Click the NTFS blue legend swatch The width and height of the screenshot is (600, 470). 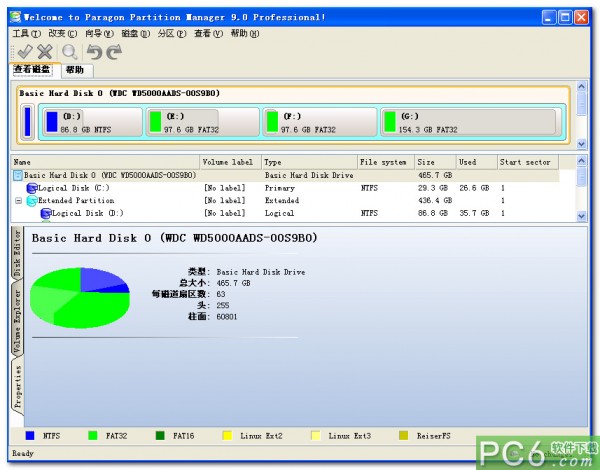[30, 436]
